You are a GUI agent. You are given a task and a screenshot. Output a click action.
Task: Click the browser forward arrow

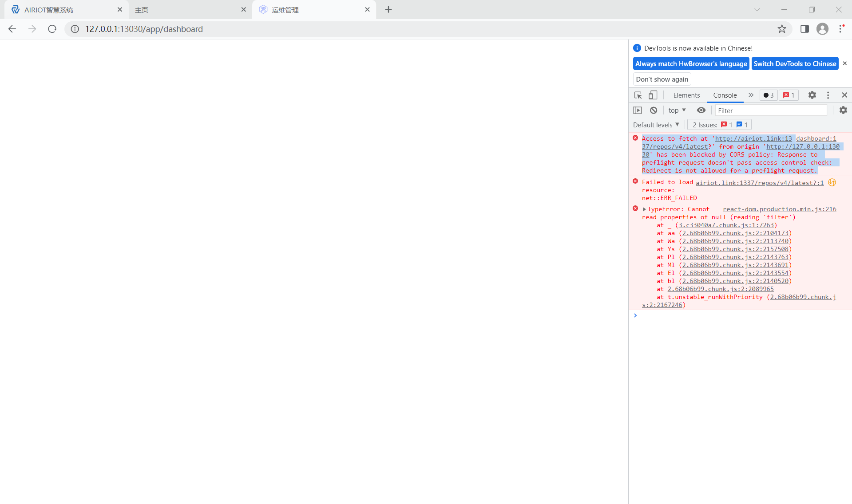32,29
